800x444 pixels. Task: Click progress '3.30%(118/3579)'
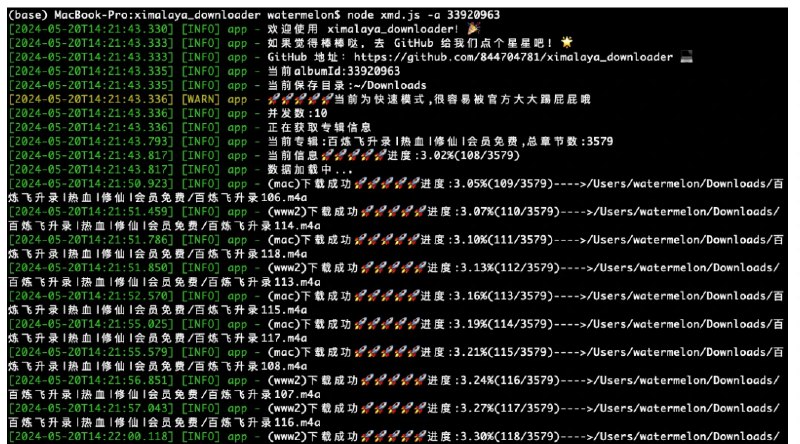(509, 436)
